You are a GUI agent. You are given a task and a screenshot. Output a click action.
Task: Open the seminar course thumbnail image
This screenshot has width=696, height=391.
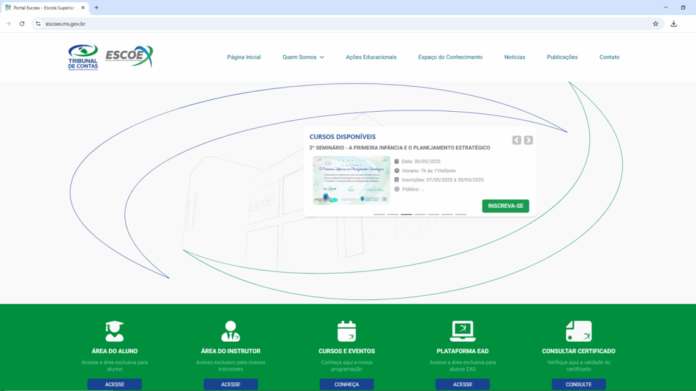(351, 180)
